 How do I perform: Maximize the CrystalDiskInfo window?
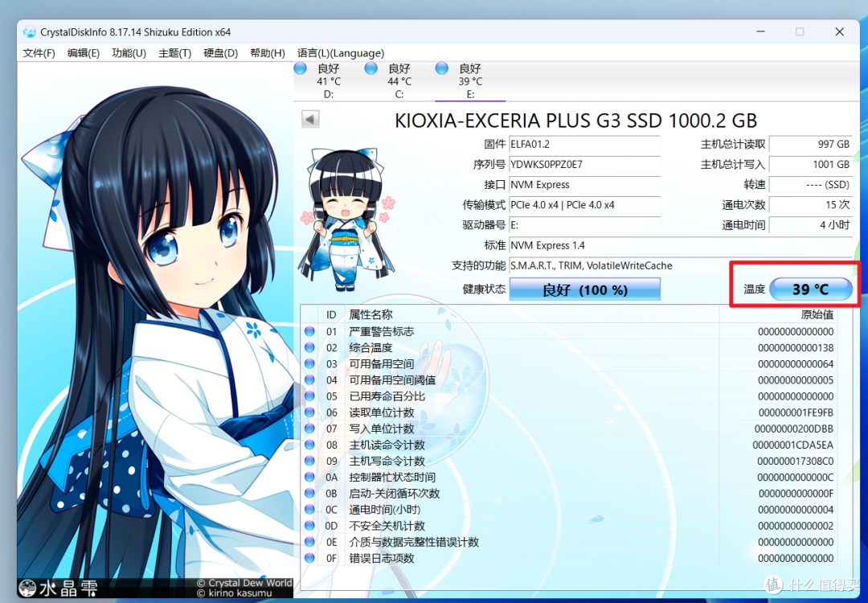pos(800,31)
